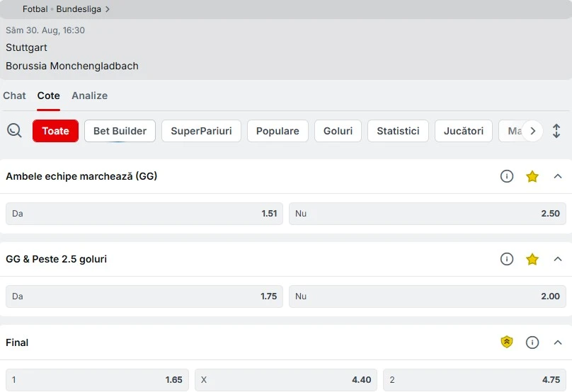This screenshot has width=572, height=392.
Task: Pick Final result X at 4.40
Action: coord(286,380)
